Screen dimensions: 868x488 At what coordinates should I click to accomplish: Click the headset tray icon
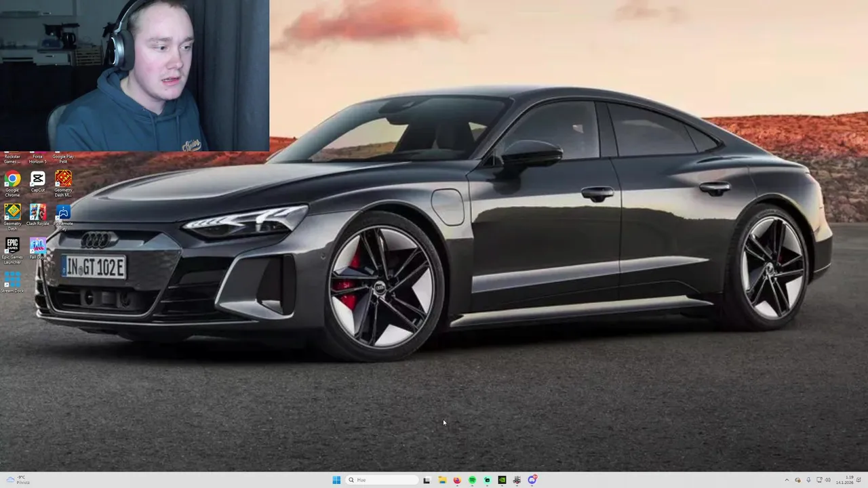click(798, 480)
